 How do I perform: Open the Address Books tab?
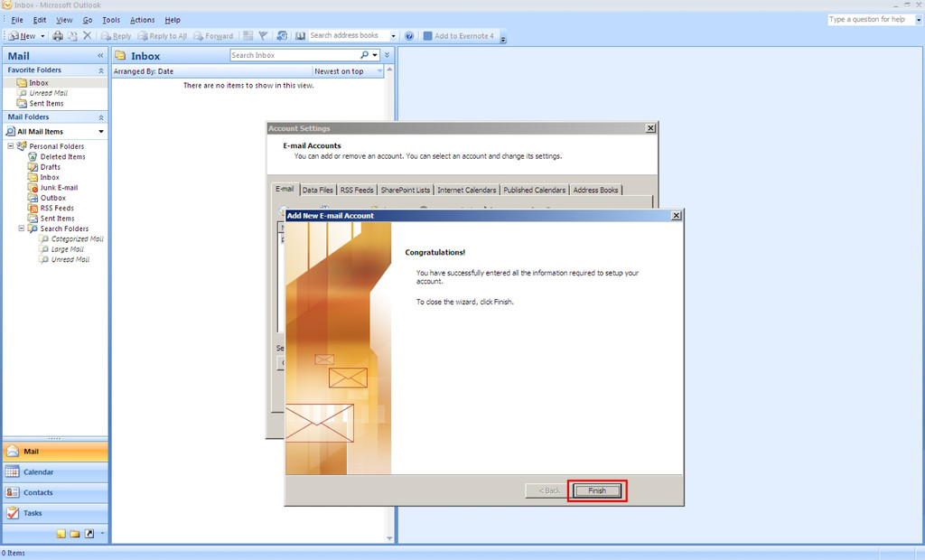(596, 190)
